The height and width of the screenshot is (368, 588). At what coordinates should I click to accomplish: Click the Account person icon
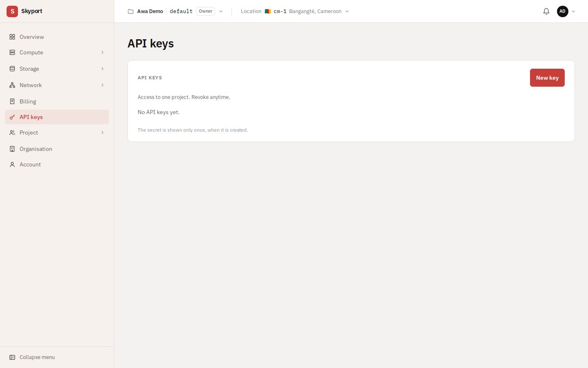pos(12,164)
